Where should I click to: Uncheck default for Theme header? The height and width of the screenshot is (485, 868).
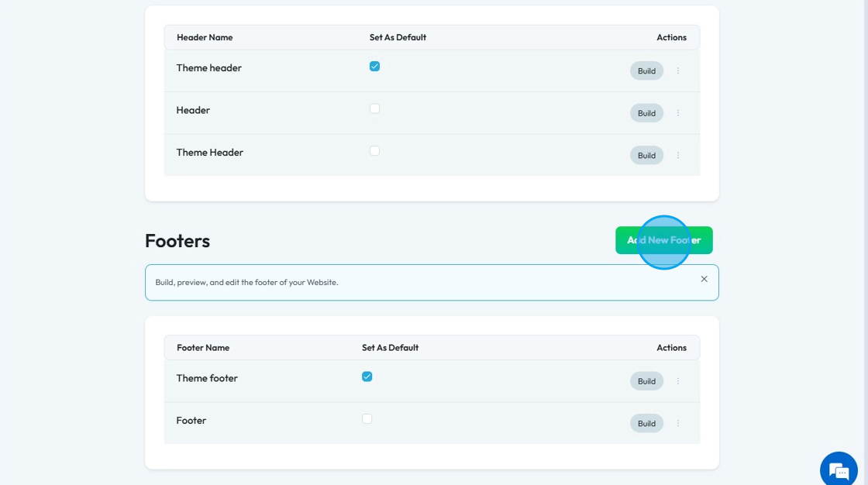pos(375,67)
